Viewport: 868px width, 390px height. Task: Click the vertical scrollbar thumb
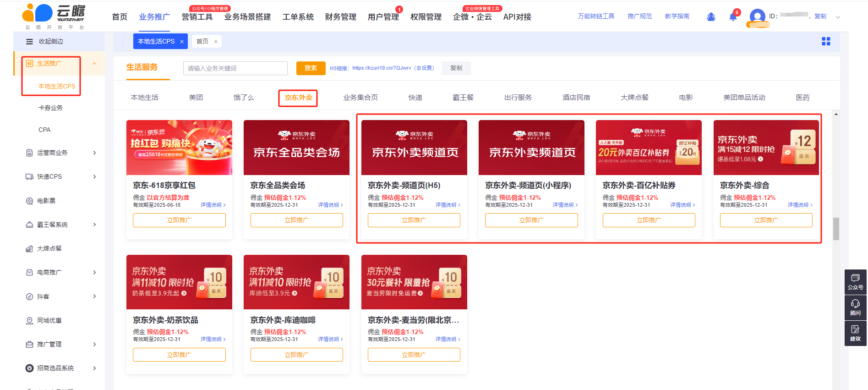[836, 229]
